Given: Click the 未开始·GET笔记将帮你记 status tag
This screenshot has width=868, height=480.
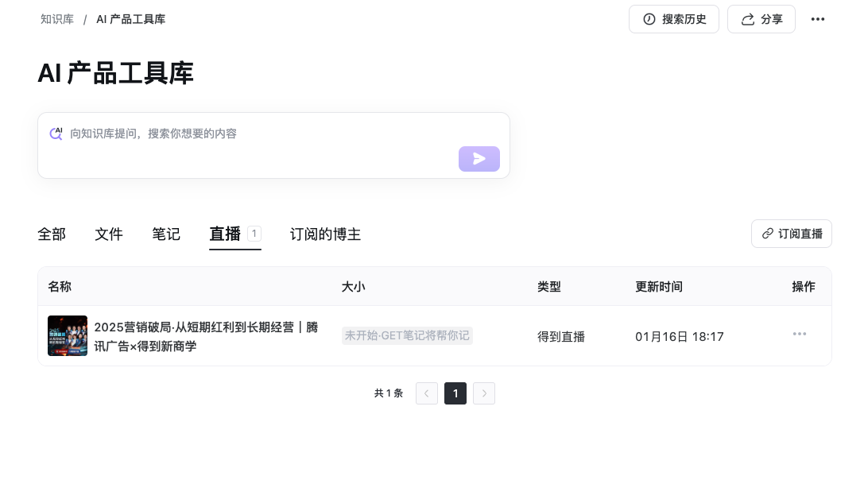Looking at the screenshot, I should (407, 335).
